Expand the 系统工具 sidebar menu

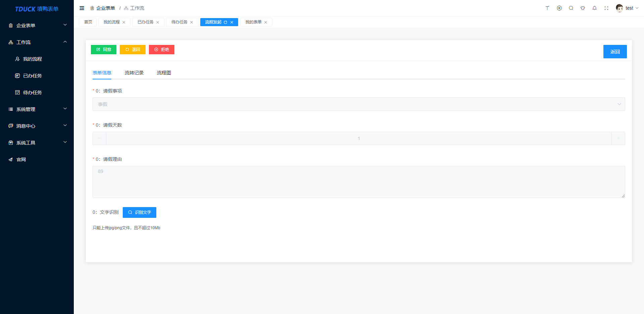point(37,142)
